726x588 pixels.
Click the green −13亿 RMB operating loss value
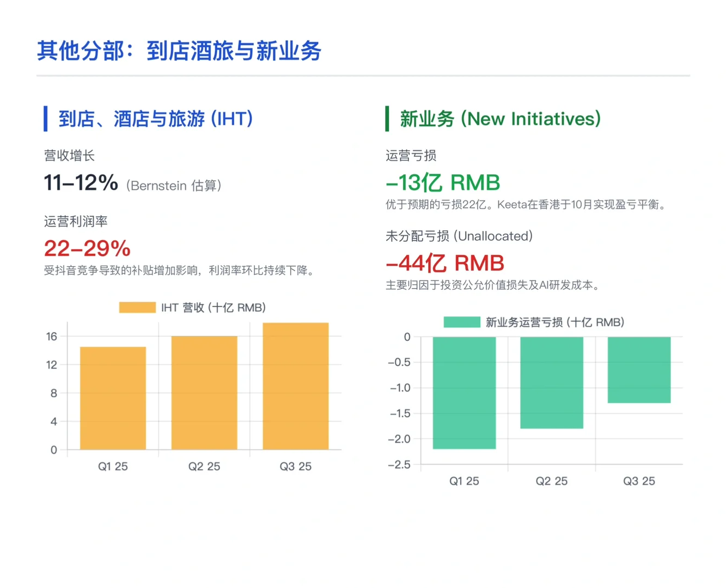click(x=442, y=182)
